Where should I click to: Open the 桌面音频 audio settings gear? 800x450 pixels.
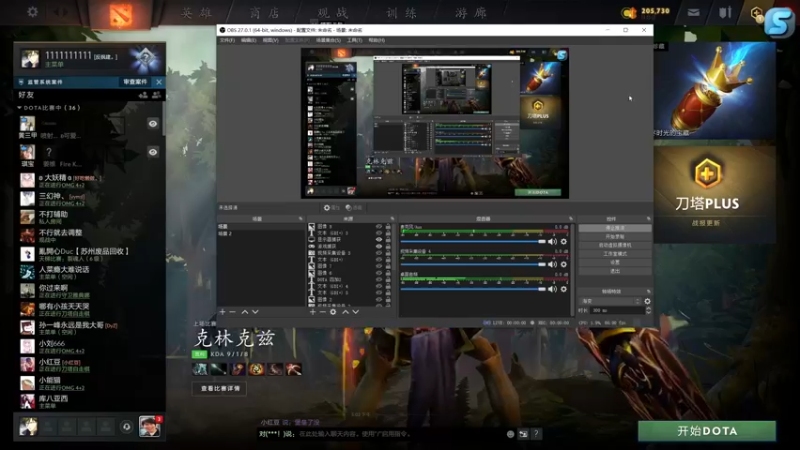pyautogui.click(x=564, y=289)
